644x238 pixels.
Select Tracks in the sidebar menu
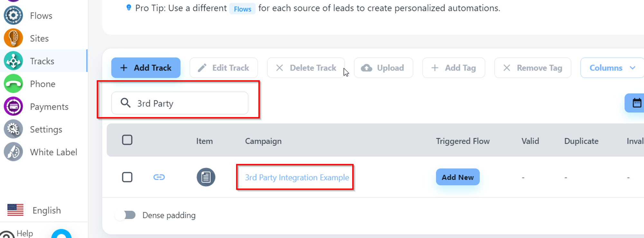(42, 61)
